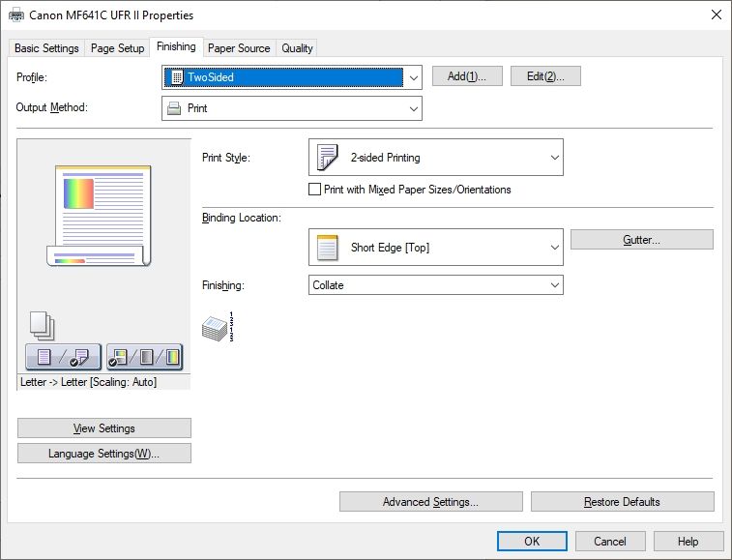
Task: Open Advanced Settings...
Action: click(x=430, y=502)
